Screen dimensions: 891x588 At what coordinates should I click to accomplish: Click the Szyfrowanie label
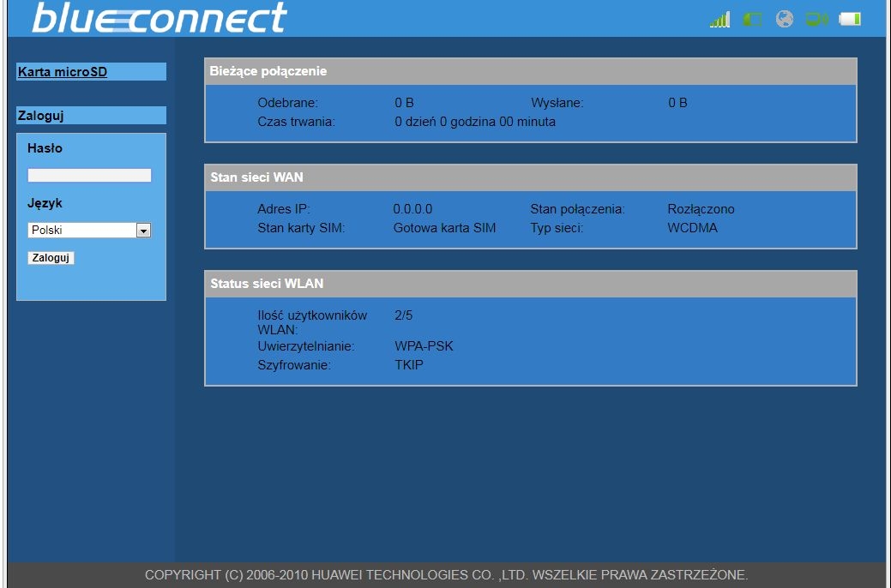pyautogui.click(x=294, y=365)
